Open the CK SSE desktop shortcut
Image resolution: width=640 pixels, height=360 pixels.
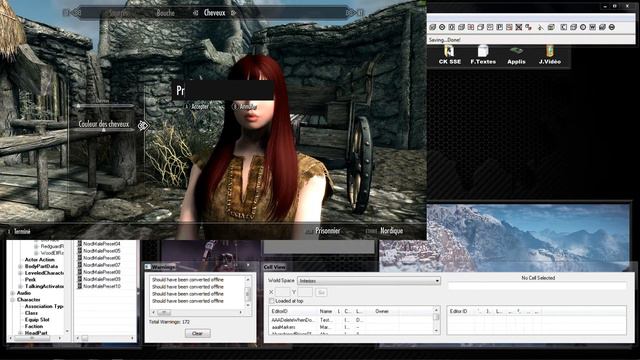[449, 55]
